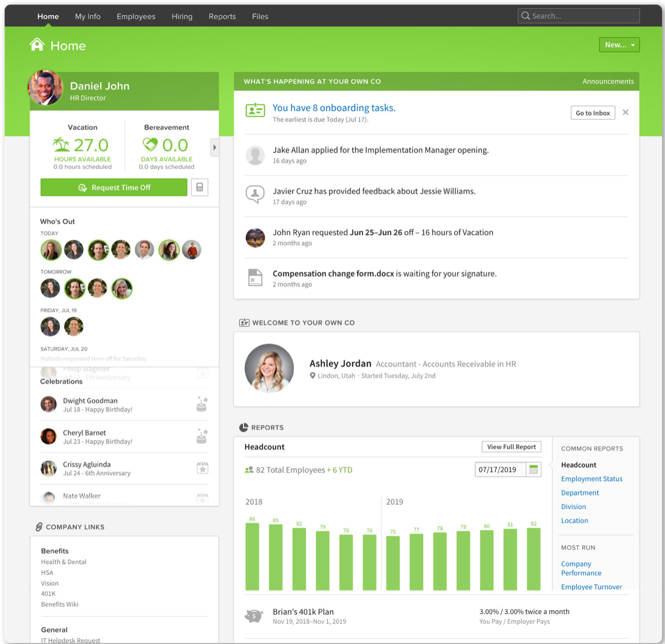Open the Reports tab
The width and height of the screenshot is (665, 644).
pyautogui.click(x=222, y=16)
